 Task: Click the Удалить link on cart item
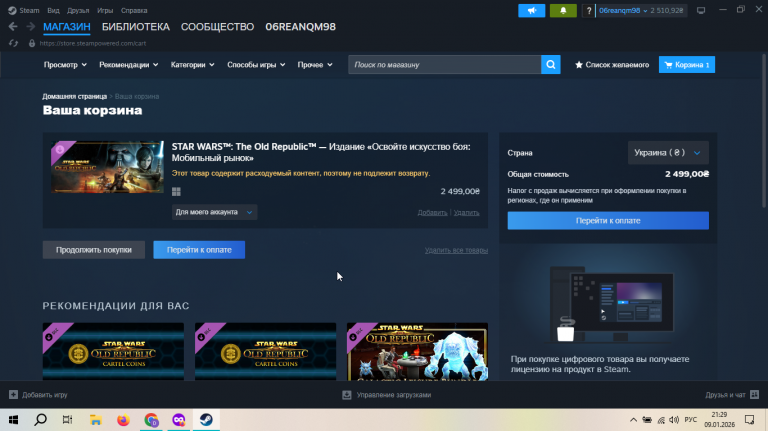(466, 213)
